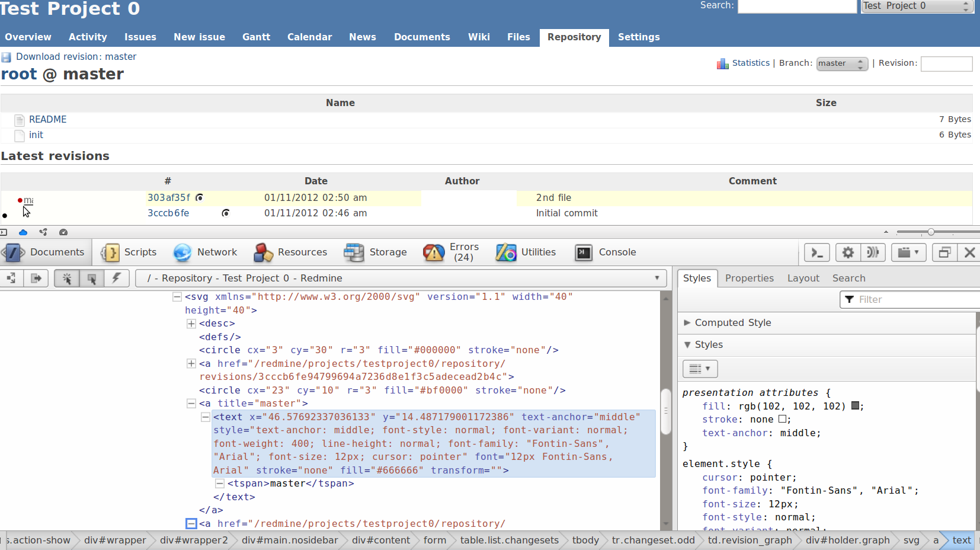Image resolution: width=980 pixels, height=550 pixels.
Task: Click the stroke none color swatch
Action: pos(782,419)
